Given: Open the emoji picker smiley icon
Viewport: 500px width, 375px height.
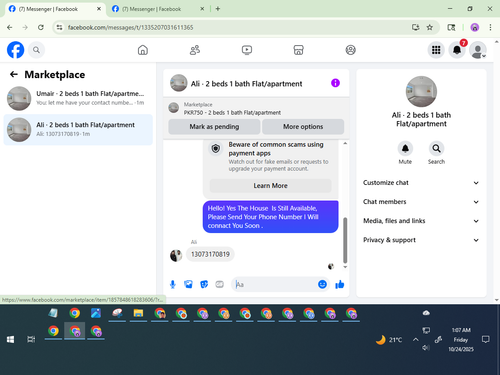Looking at the screenshot, I should pos(322,284).
